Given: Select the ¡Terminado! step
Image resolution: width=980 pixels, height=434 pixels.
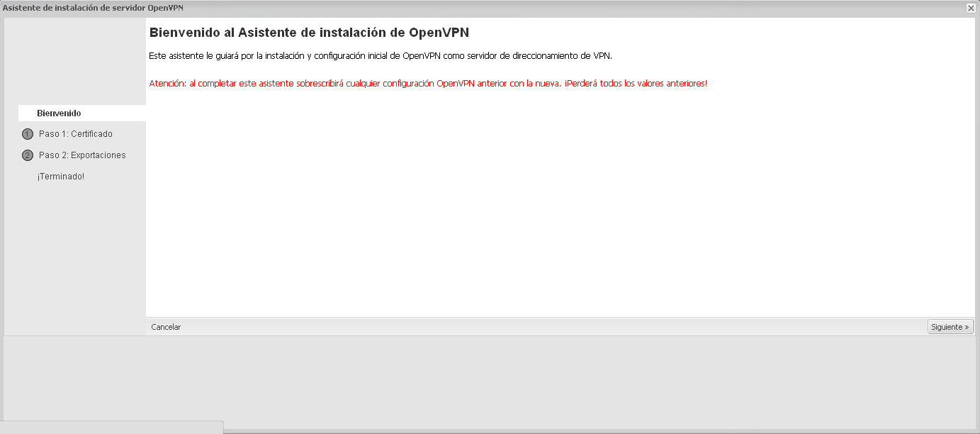Looking at the screenshot, I should (x=60, y=177).
